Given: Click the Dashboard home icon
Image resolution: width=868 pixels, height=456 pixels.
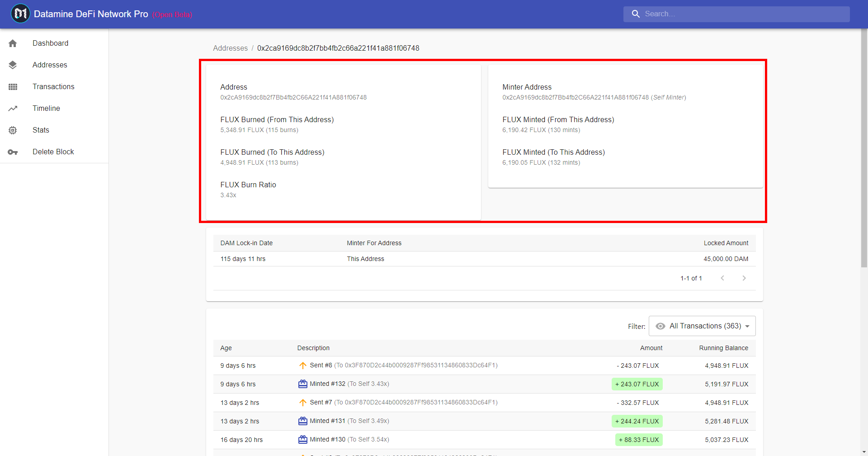Looking at the screenshot, I should [x=13, y=43].
